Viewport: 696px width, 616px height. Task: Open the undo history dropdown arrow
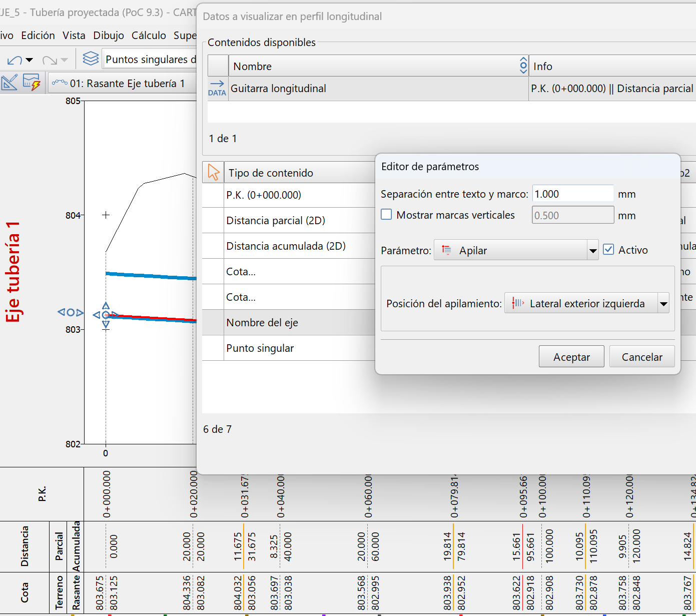(x=30, y=61)
